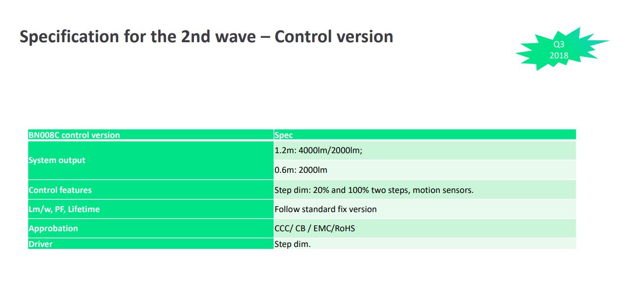
Task: Click the Q3 label in green starburst
Action: 559,44
